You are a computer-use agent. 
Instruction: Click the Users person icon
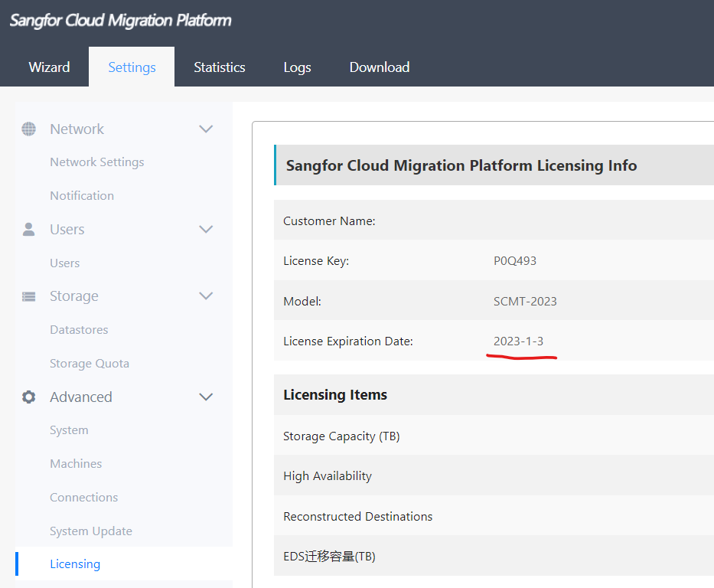tap(29, 229)
